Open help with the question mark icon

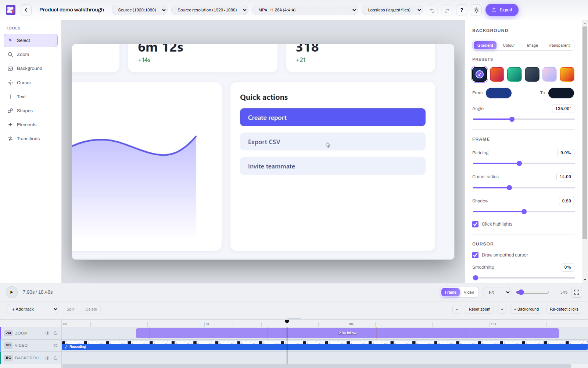462,10
